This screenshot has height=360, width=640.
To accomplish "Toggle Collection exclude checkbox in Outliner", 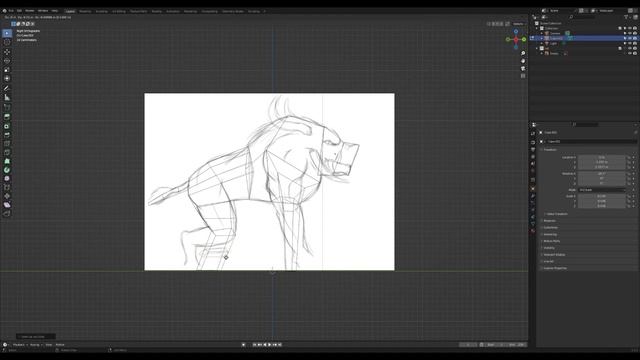I will pos(620,29).
